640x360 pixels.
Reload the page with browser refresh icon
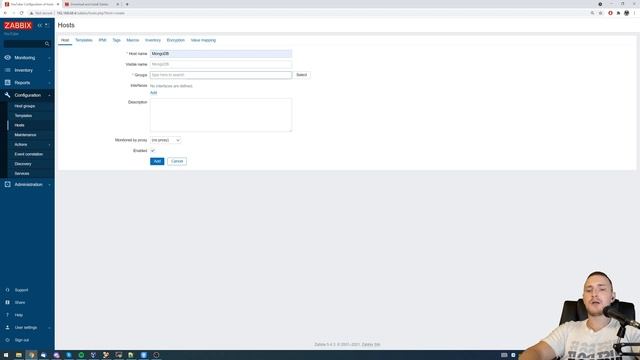tap(21, 13)
